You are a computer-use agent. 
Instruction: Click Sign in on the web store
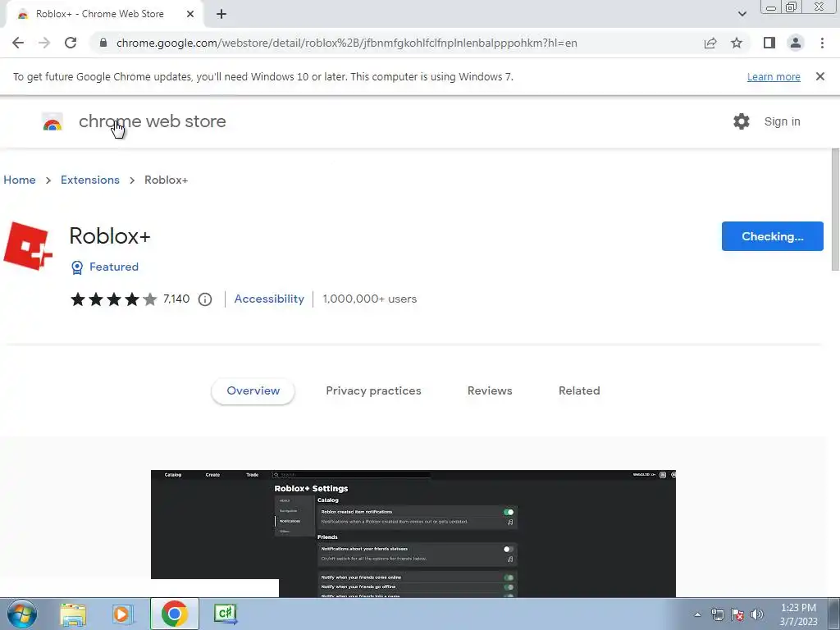782,121
